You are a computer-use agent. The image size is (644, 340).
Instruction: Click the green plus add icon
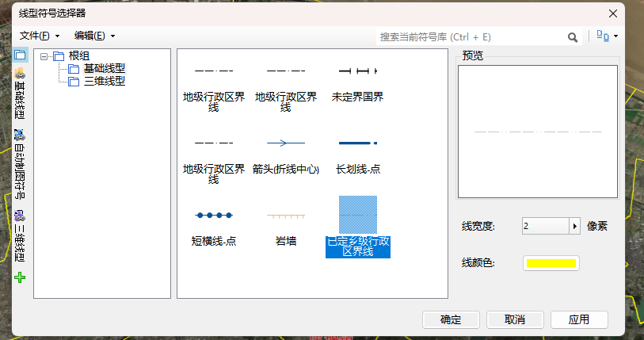pyautogui.click(x=20, y=277)
